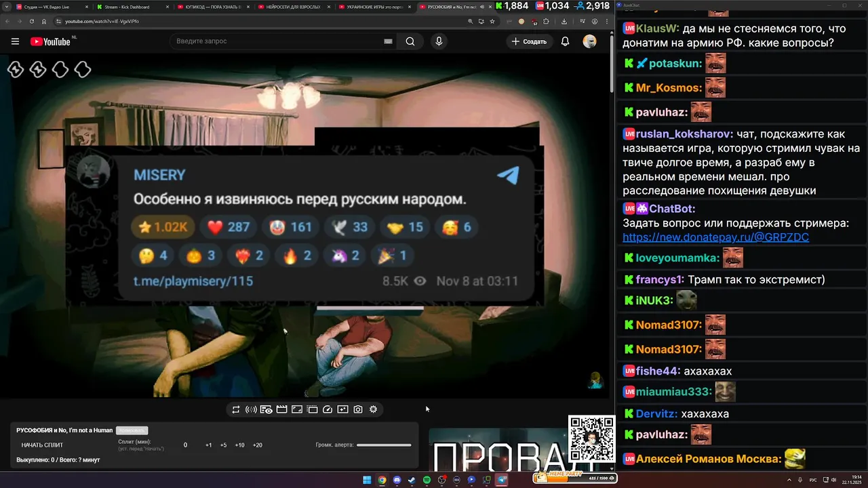
Task: Open Chrome from the taskbar
Action: point(382,480)
